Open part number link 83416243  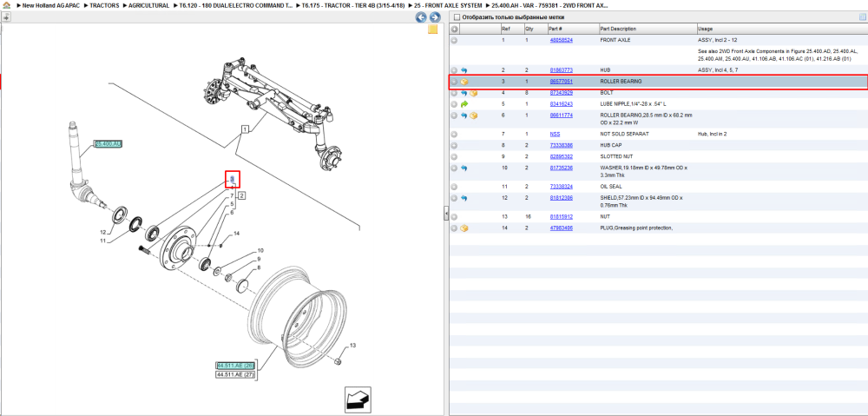(x=561, y=103)
